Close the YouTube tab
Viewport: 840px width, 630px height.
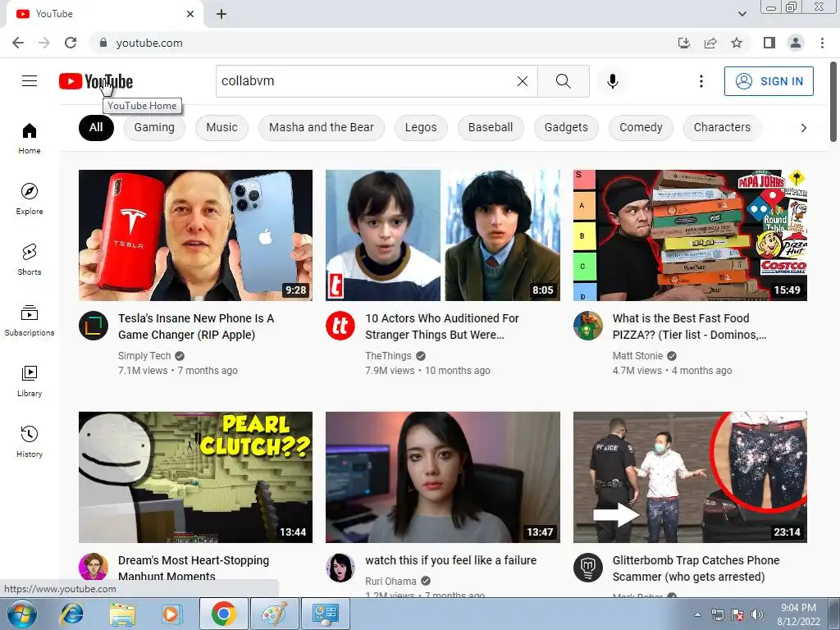point(190,14)
